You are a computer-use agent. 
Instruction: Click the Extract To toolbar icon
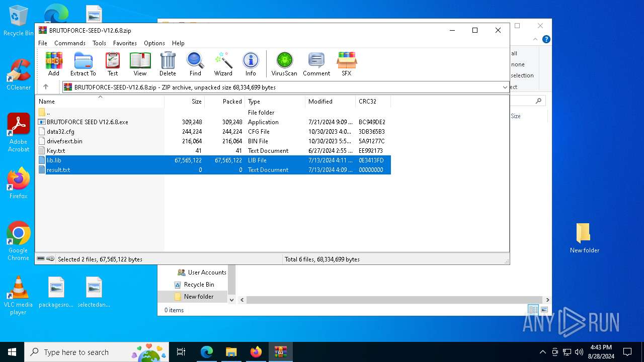(x=83, y=64)
